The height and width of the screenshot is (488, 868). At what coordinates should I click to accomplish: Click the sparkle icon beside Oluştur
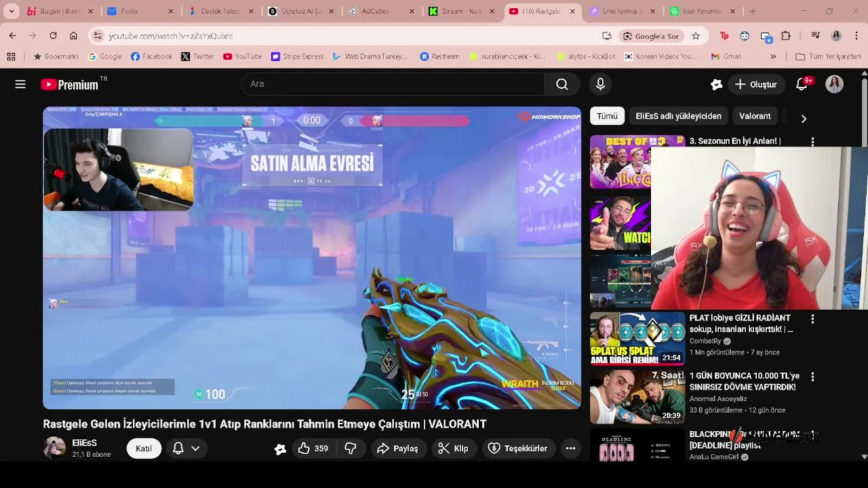click(x=716, y=85)
